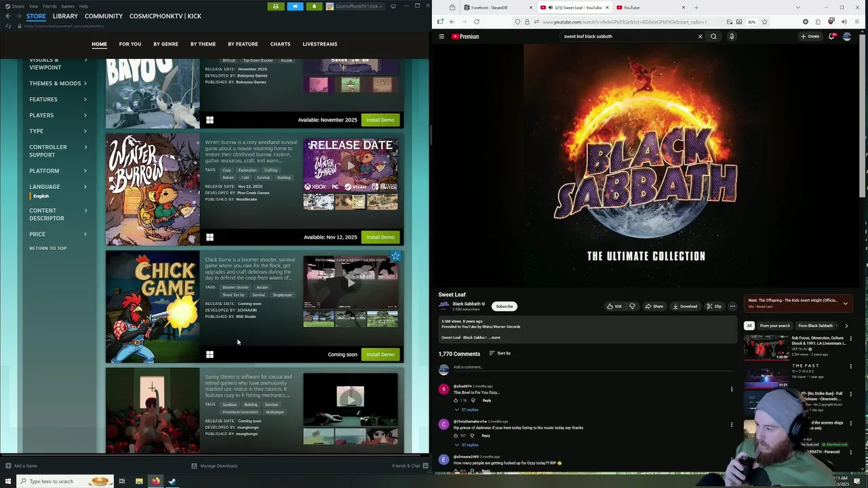Expand Features filter section
The image size is (868, 488).
point(58,99)
